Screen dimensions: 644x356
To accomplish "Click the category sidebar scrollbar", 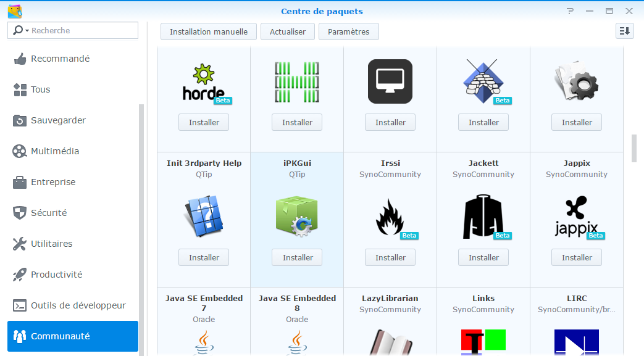I will point(141,230).
